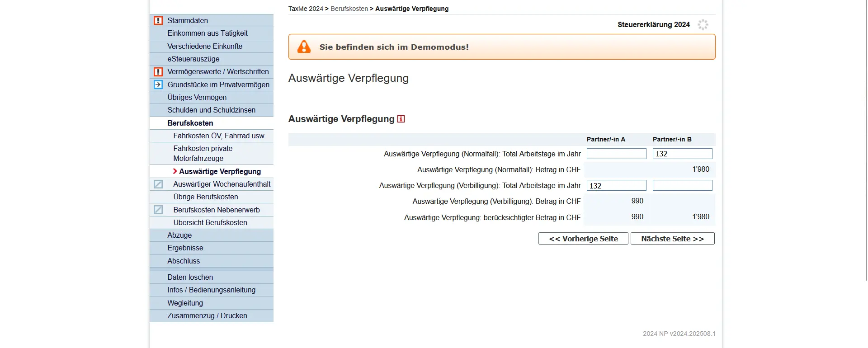Open Einkommen aus Tätigkeit section
Image resolution: width=868 pixels, height=348 pixels.
pyautogui.click(x=208, y=33)
